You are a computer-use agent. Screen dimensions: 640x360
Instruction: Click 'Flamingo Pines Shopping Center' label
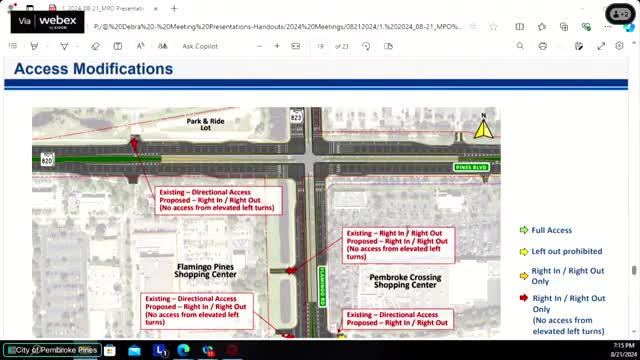pos(205,271)
